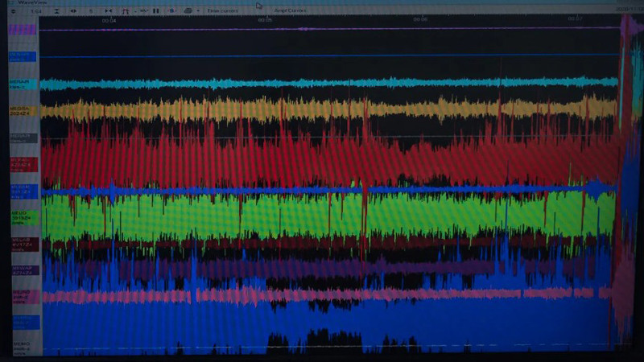Select the purple channel label at top

[23, 29]
